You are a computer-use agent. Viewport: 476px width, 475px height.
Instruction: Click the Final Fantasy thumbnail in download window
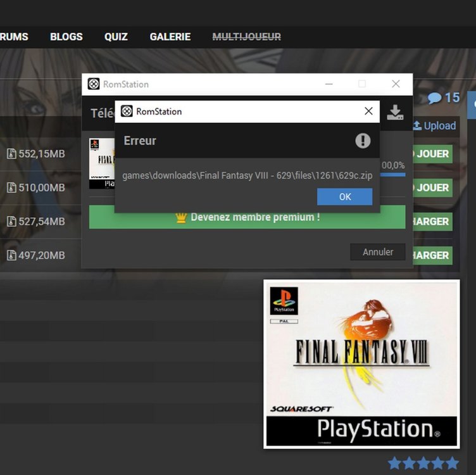(x=102, y=163)
